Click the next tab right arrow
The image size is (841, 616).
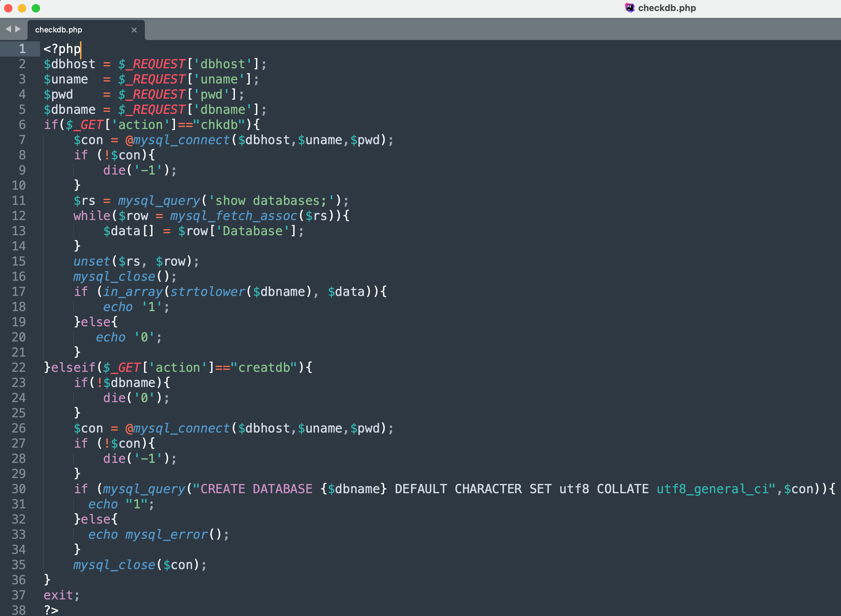point(18,29)
